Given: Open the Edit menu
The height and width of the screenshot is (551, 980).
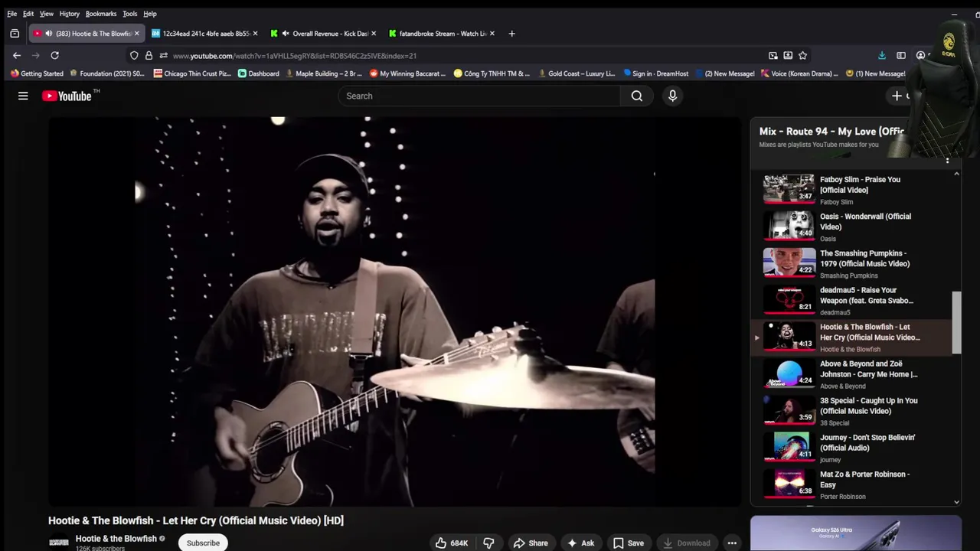Looking at the screenshot, I should (x=28, y=14).
